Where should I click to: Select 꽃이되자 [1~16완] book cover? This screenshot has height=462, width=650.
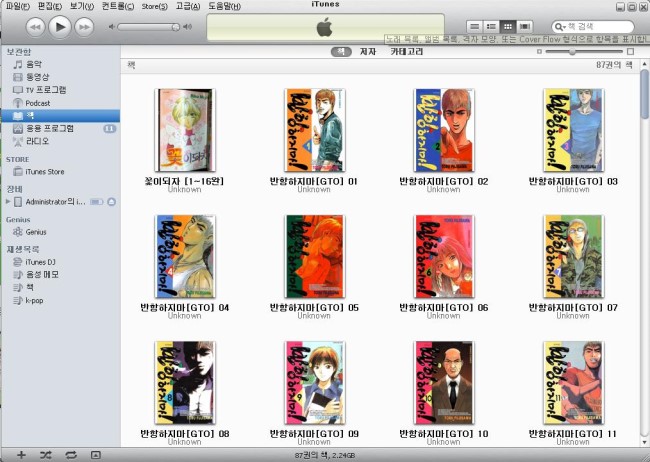point(185,130)
